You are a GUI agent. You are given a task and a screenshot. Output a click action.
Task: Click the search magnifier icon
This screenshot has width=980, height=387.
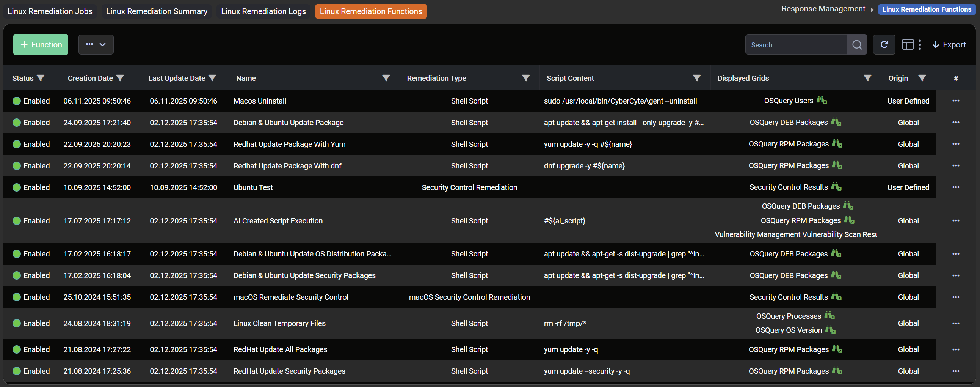tap(857, 45)
